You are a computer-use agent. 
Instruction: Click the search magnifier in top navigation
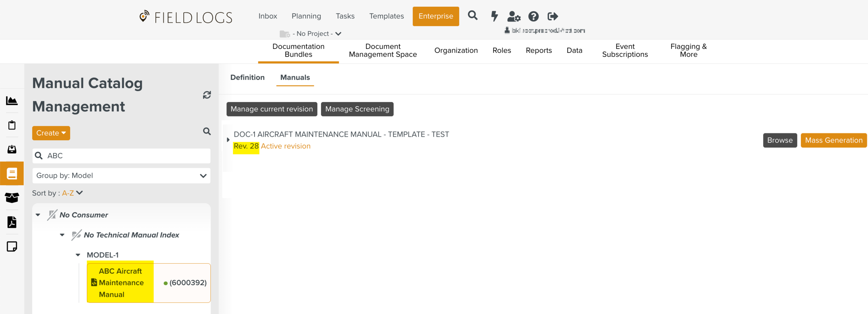473,16
